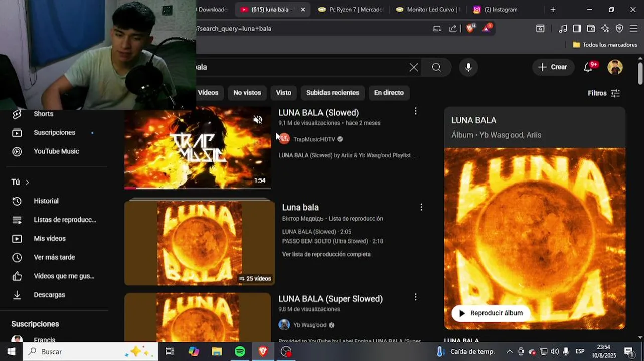644x361 pixels.
Task: Switch to Pc Ryzen 7 Mercado tab
Action: (350, 10)
